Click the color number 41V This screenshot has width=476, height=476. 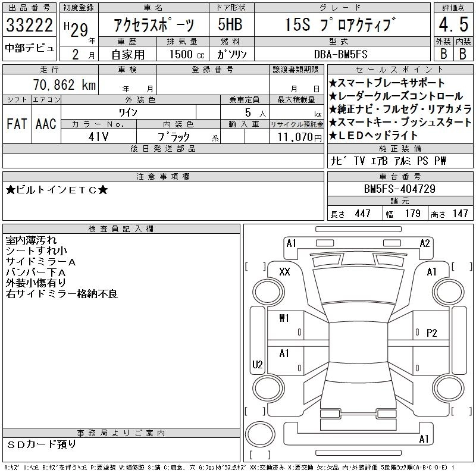(x=98, y=137)
